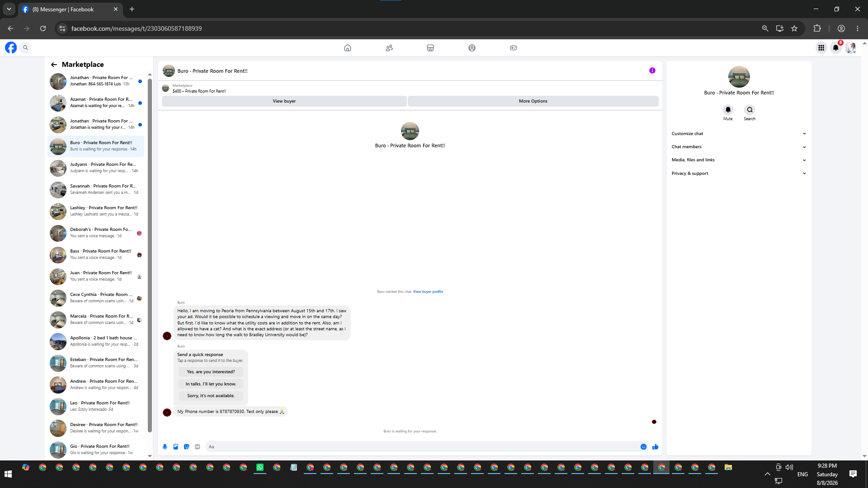Viewport: 868px width, 488px height.
Task: Open the Lashley Private Room conversation
Action: coord(96,211)
